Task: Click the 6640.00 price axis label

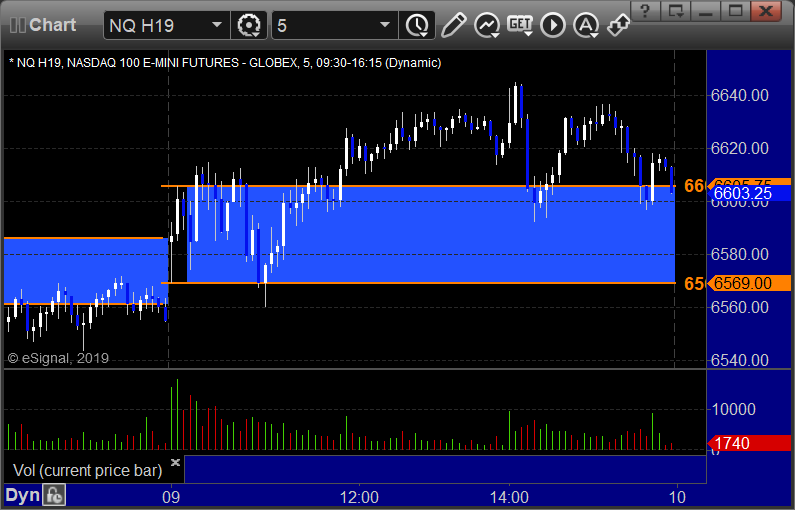Action: tap(740, 95)
